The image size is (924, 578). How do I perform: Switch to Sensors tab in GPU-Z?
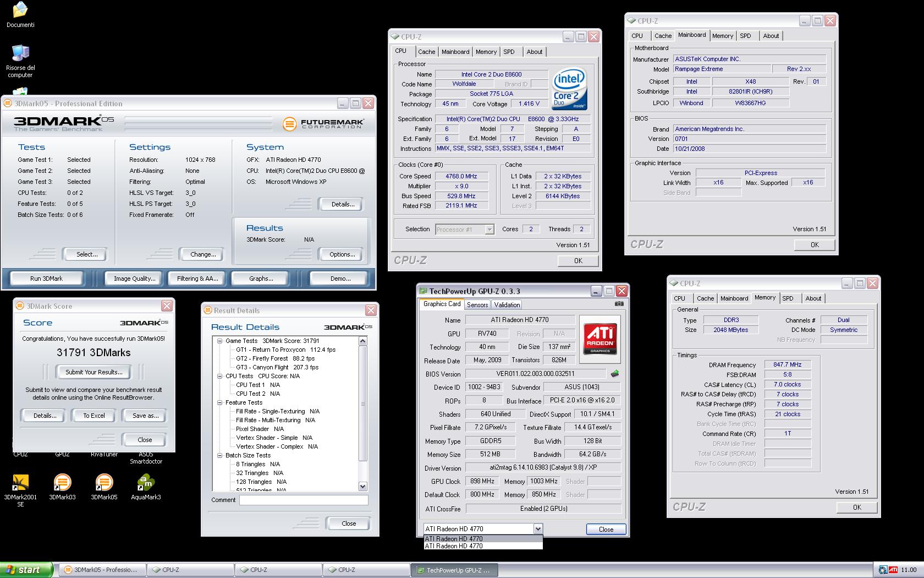[x=477, y=304]
